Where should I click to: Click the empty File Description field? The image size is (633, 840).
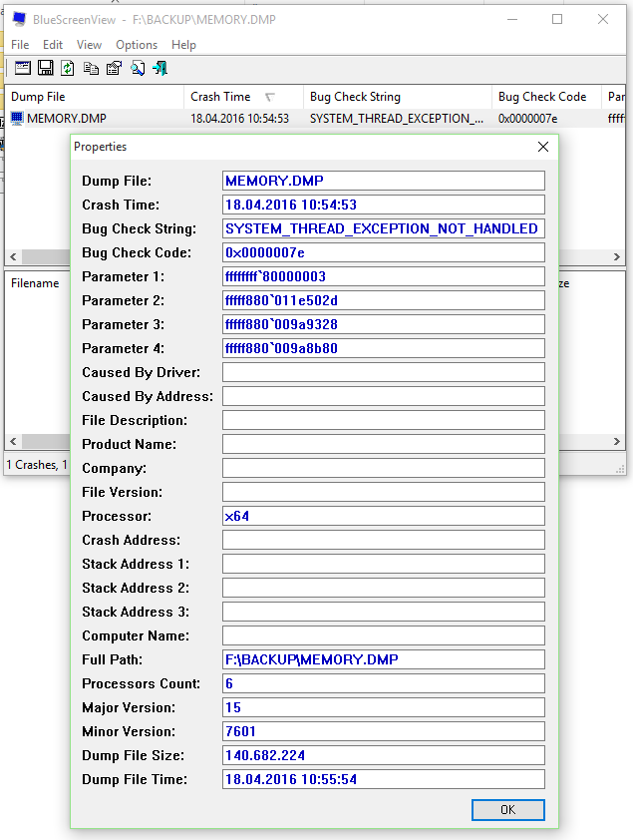pyautogui.click(x=384, y=420)
